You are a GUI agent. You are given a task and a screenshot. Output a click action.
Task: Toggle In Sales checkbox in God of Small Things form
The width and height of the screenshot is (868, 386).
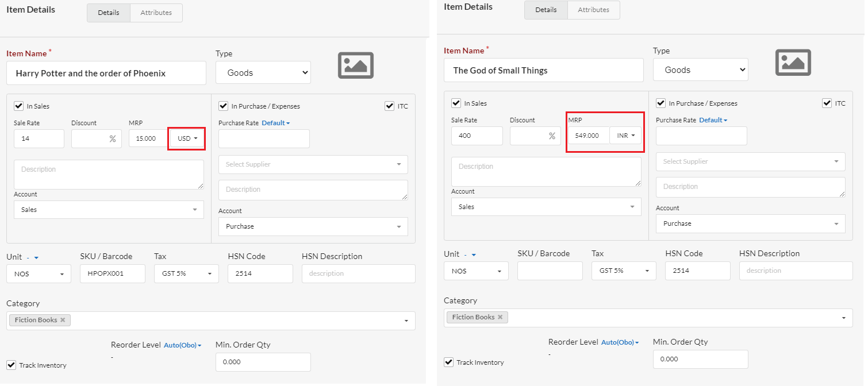click(456, 103)
